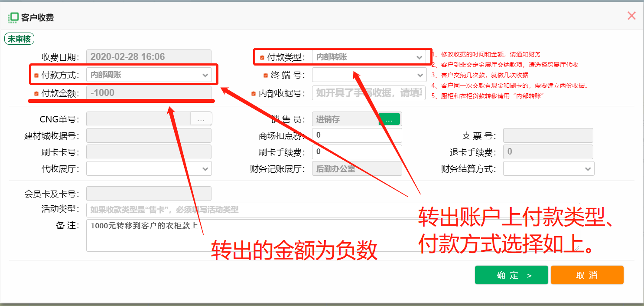Screen dimensions: 644x306
Task: Click the 支票号 input field
Action: [x=548, y=135]
